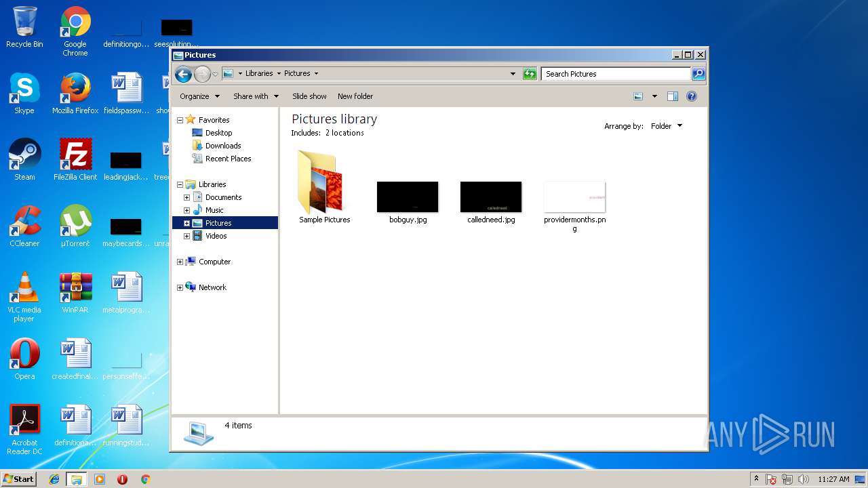The width and height of the screenshot is (868, 488).
Task: Select the Google Chrome desktop shortcut
Action: tap(75, 32)
